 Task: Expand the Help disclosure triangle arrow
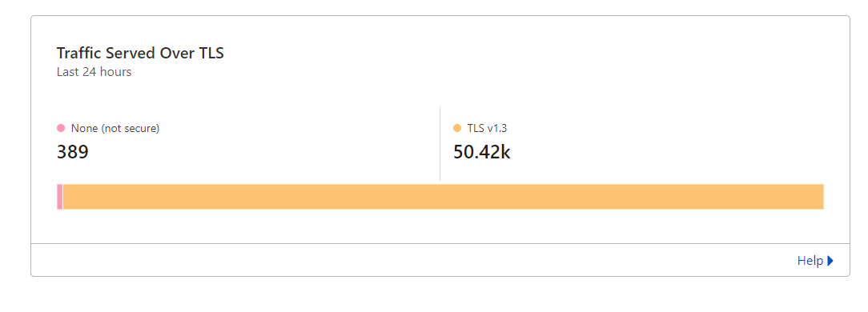click(x=830, y=261)
